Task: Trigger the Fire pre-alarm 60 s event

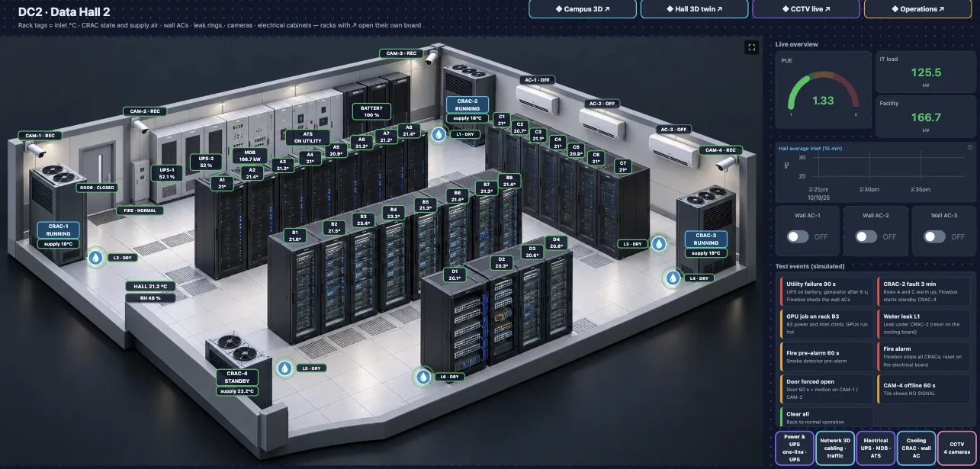Action: click(826, 356)
